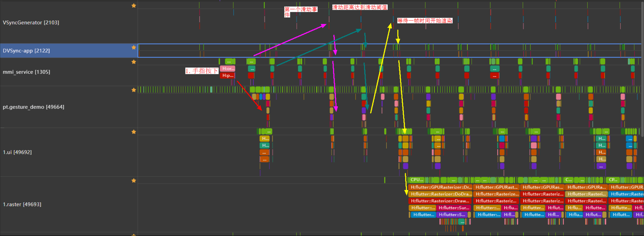This screenshot has height=236, width=644.
Task: Select the 1.ui [49692] row label
Action: (17, 152)
